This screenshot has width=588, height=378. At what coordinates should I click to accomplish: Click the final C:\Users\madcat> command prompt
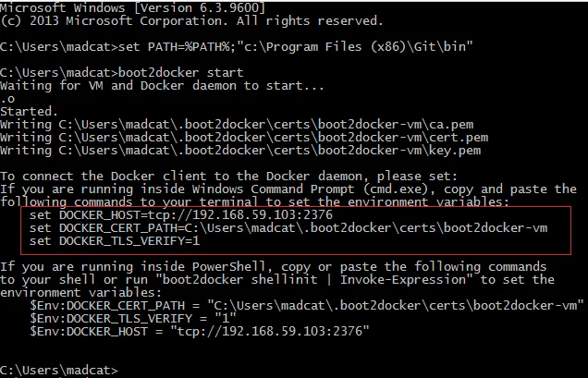[x=59, y=370]
